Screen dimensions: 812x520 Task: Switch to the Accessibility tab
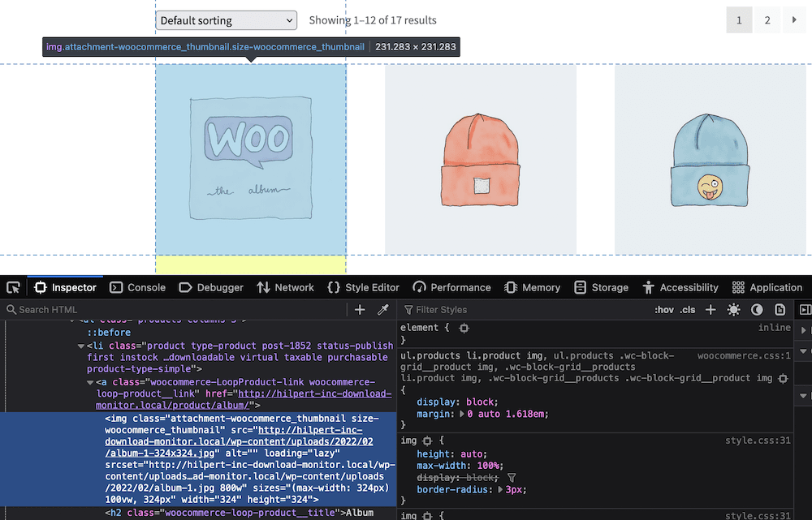680,288
